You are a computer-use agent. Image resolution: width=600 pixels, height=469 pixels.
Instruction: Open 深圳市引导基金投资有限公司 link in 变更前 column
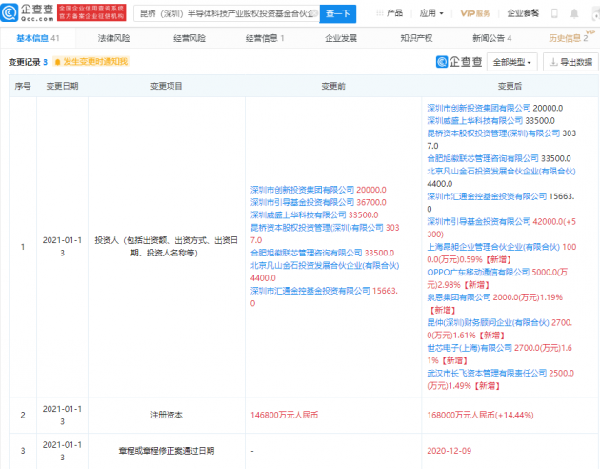coord(302,202)
